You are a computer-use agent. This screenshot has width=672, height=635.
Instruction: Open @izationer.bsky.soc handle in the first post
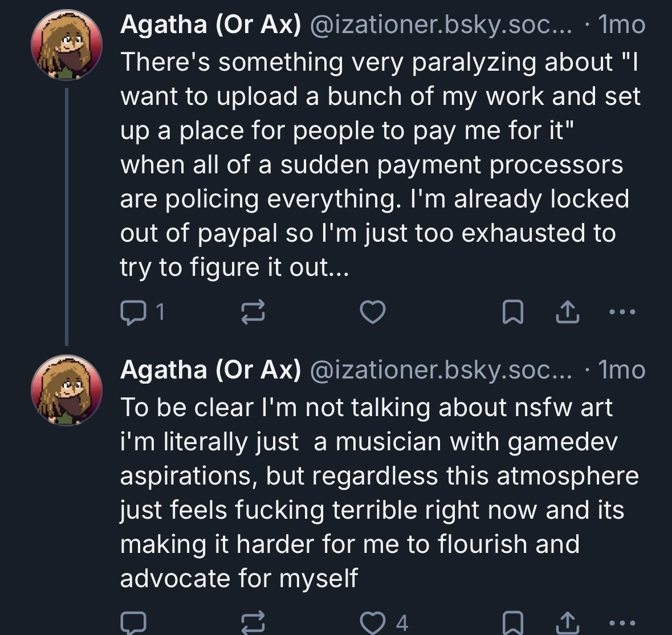[x=441, y=25]
